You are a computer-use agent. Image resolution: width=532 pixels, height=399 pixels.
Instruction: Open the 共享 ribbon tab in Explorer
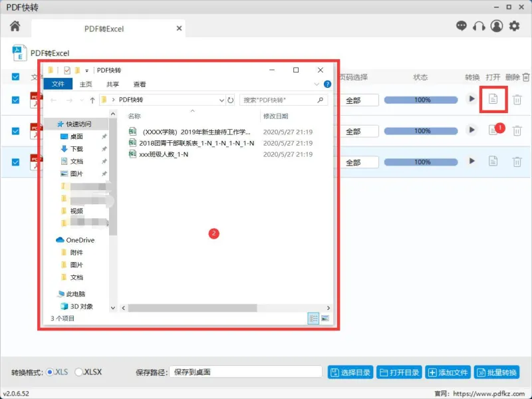(x=112, y=84)
